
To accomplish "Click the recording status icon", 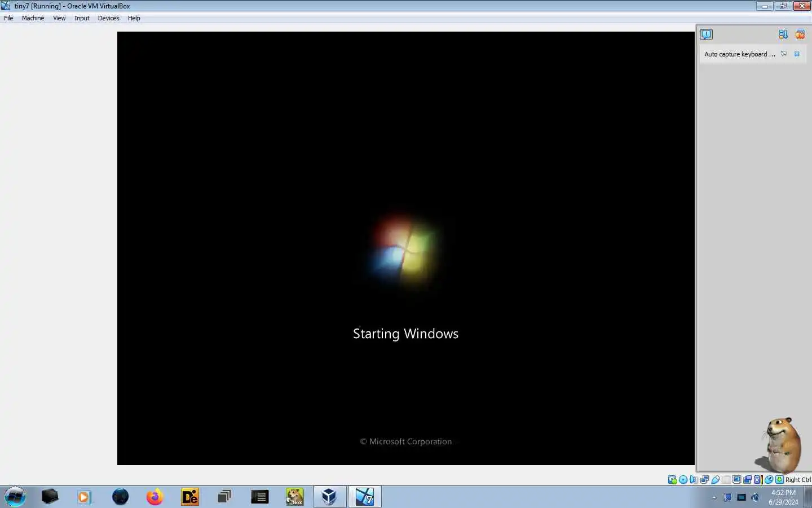I will click(x=747, y=480).
